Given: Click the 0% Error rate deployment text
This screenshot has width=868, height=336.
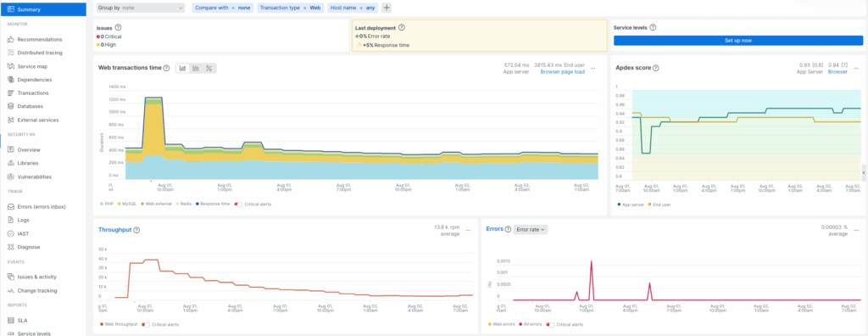Looking at the screenshot, I should [374, 36].
